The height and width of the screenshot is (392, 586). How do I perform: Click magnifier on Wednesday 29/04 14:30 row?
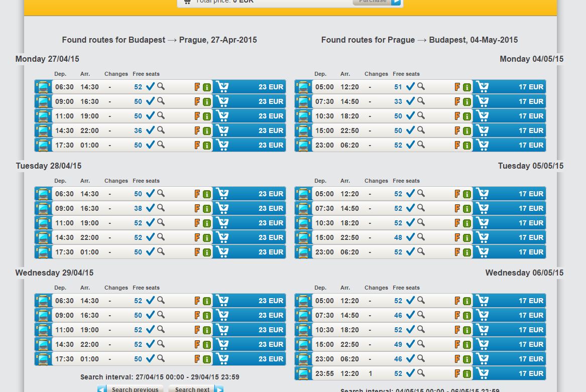point(161,344)
